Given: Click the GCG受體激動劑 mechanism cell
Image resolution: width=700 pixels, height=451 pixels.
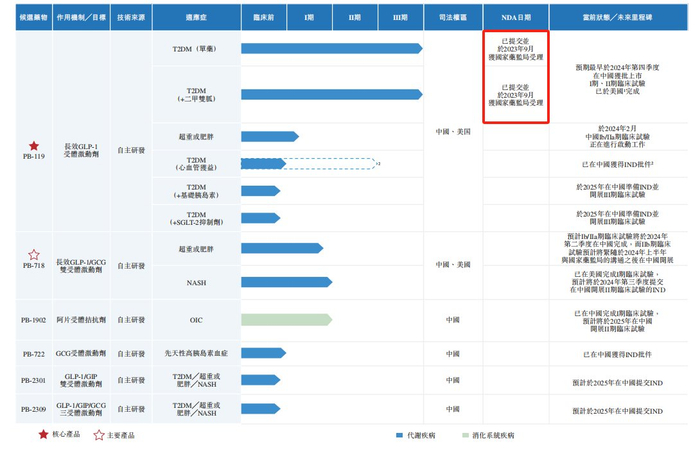Looking at the screenshot, I should coord(81,353).
